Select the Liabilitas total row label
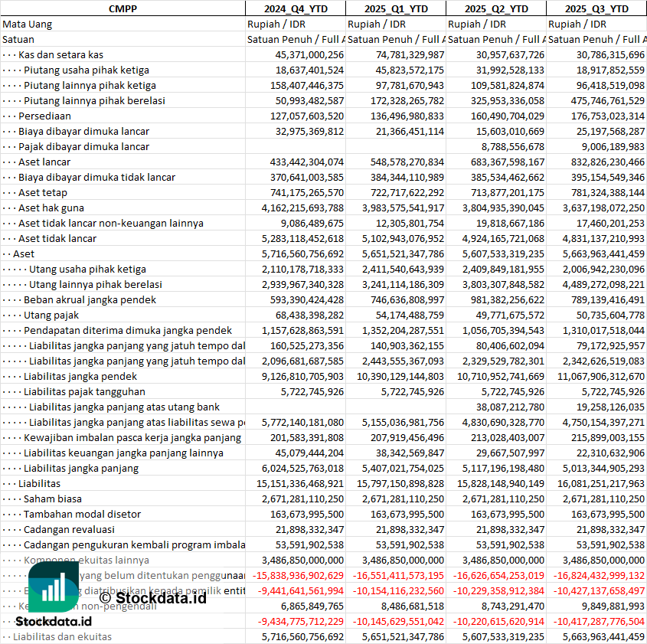647x644 pixels. click(40, 483)
